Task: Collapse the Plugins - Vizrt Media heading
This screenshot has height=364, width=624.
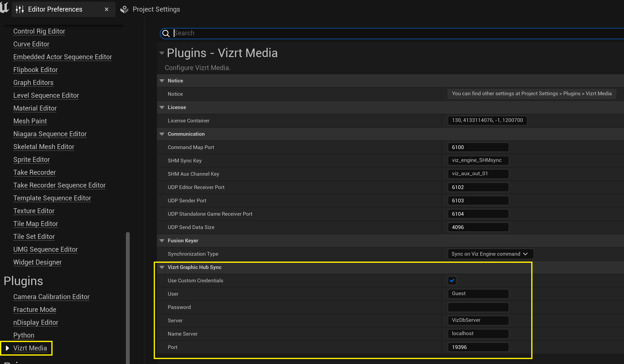Action: [162, 53]
